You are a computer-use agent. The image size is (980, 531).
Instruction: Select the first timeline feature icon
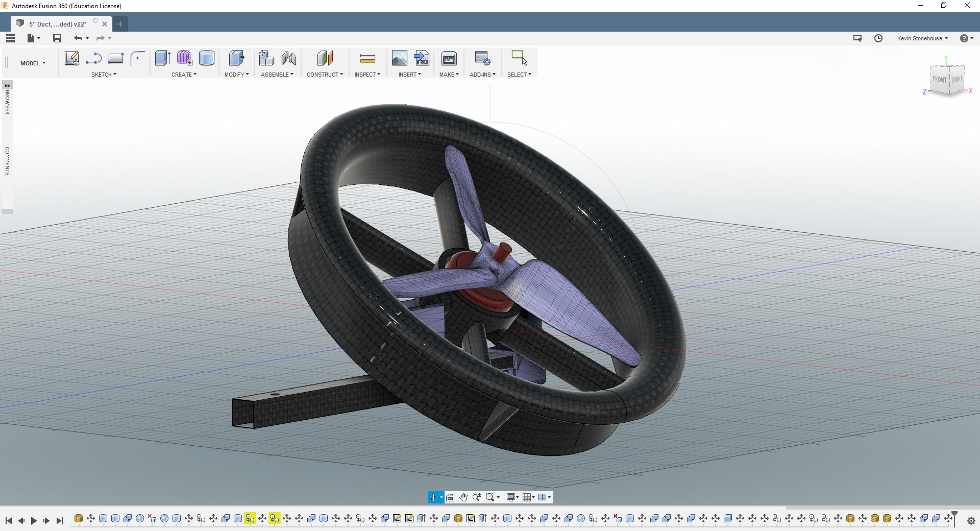(x=79, y=519)
